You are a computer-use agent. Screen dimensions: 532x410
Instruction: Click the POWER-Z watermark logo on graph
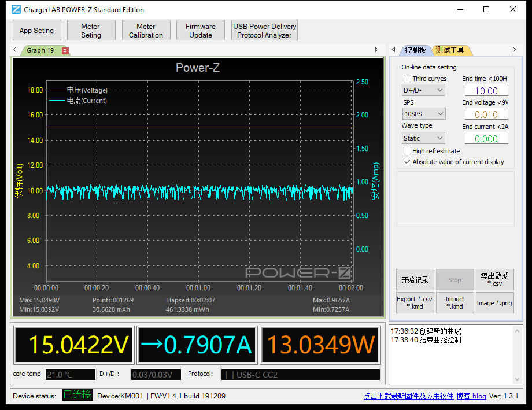coord(298,272)
